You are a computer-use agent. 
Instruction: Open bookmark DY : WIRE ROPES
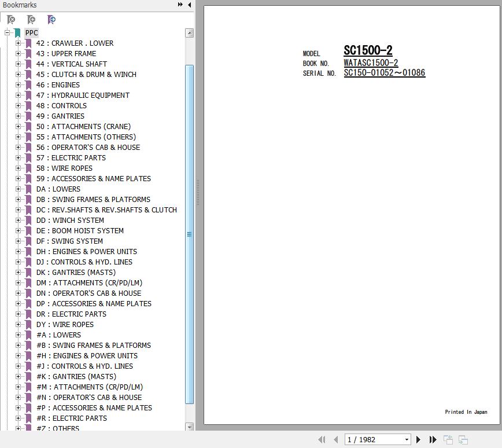coord(65,324)
